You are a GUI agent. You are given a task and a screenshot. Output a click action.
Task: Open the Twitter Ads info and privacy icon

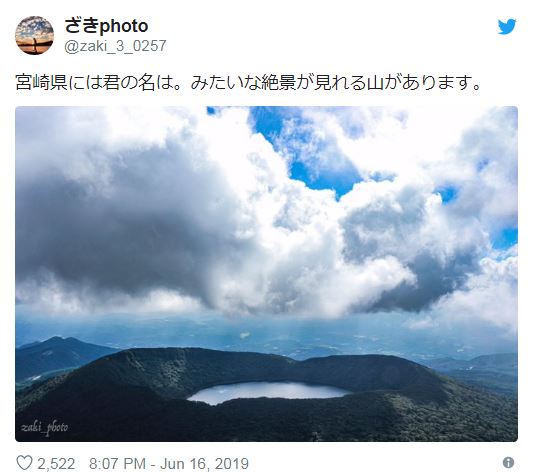click(508, 463)
